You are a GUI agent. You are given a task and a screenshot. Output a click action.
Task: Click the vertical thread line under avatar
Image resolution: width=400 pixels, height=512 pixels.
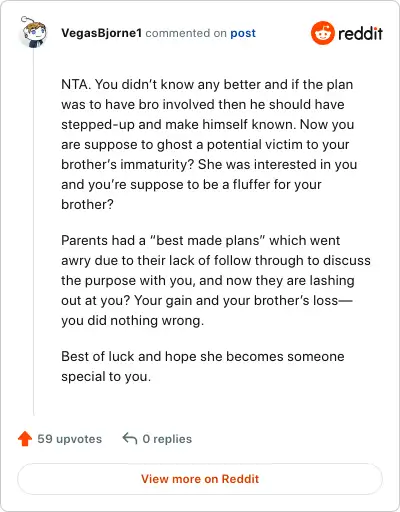tap(33, 232)
